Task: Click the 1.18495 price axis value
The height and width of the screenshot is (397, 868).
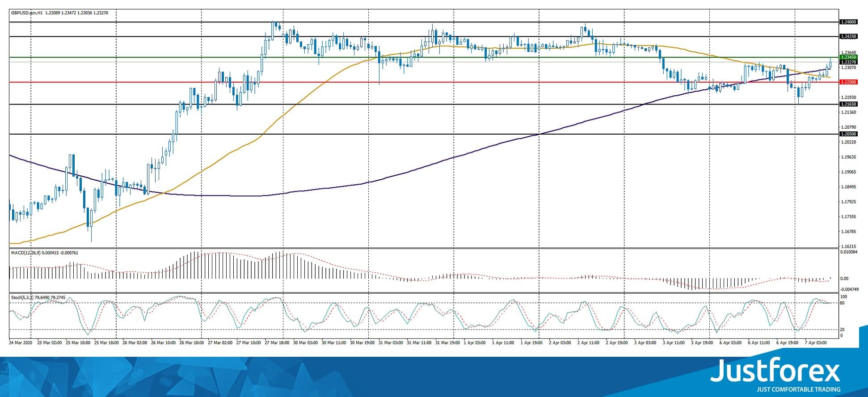Action: point(848,187)
